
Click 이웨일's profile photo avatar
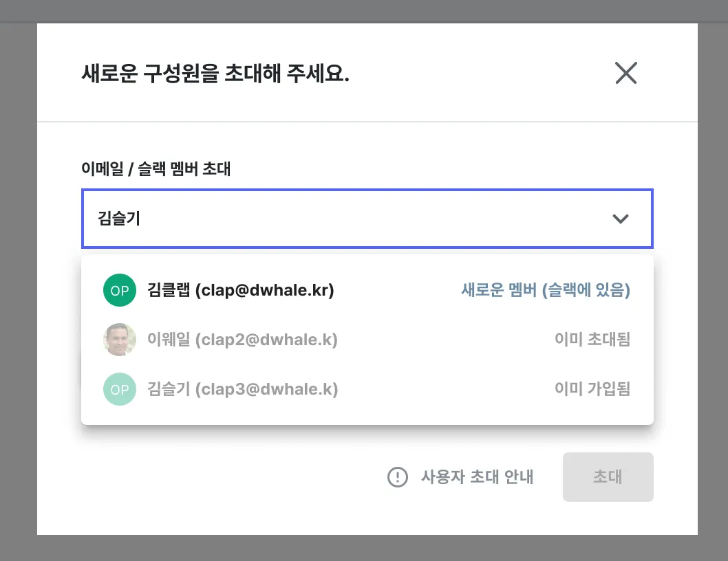click(120, 340)
